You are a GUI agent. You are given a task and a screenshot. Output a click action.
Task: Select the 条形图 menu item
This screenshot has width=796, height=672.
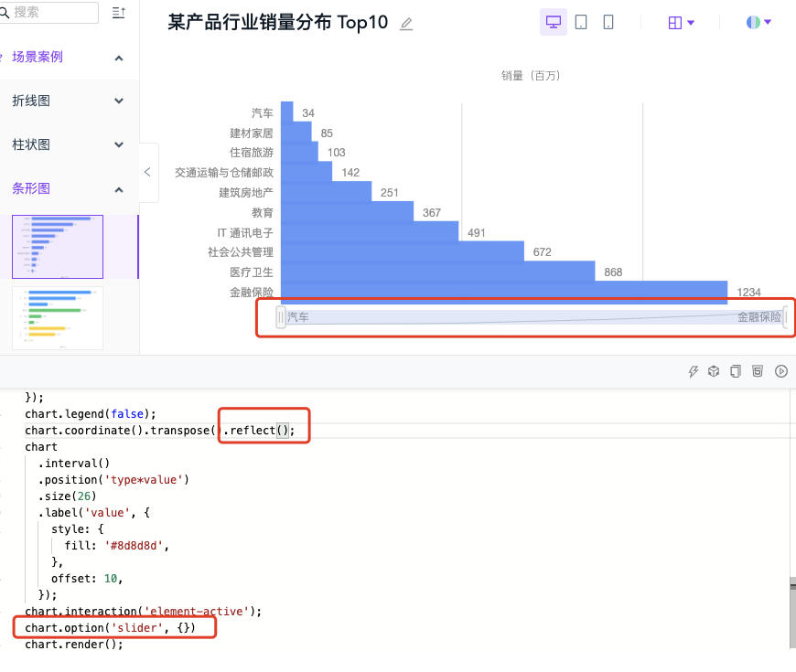[x=31, y=188]
